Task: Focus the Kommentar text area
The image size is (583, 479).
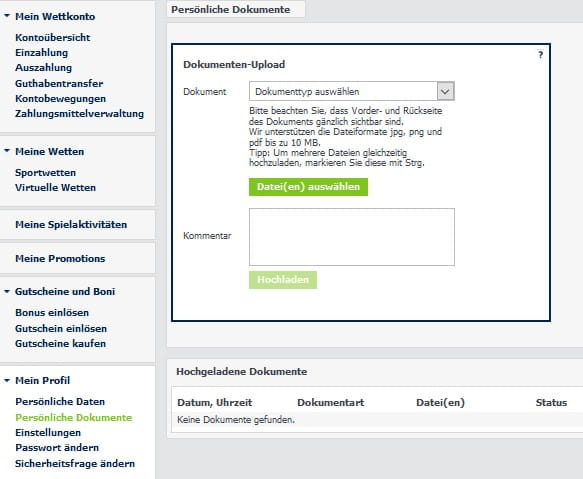Action: (x=352, y=237)
